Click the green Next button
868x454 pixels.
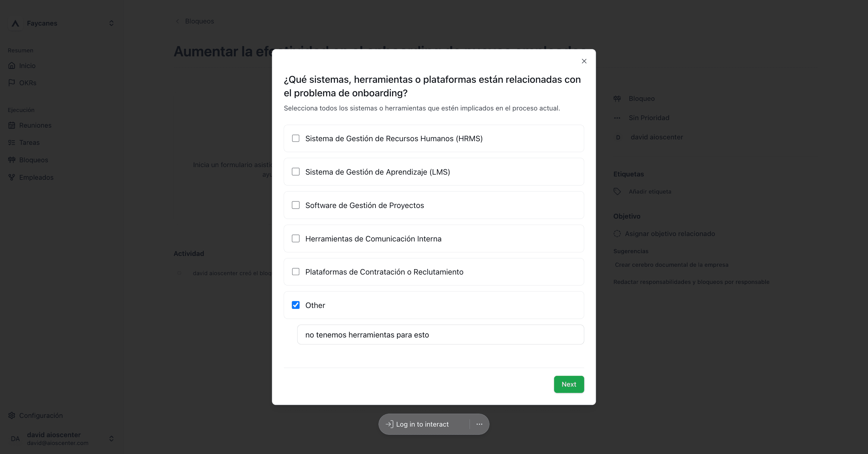[x=569, y=384]
